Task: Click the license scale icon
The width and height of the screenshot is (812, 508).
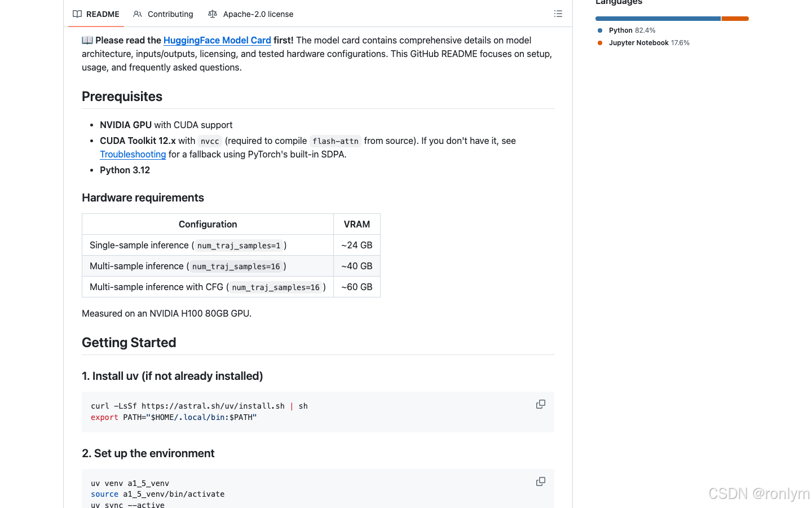Action: coord(213,14)
